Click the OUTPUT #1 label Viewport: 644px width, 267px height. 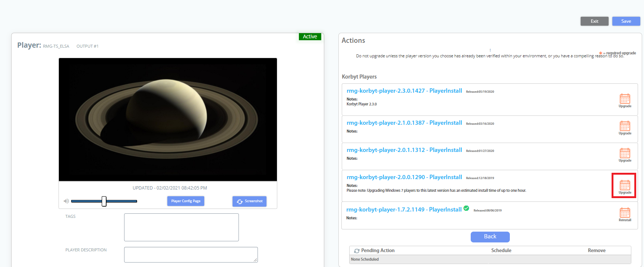click(x=88, y=46)
